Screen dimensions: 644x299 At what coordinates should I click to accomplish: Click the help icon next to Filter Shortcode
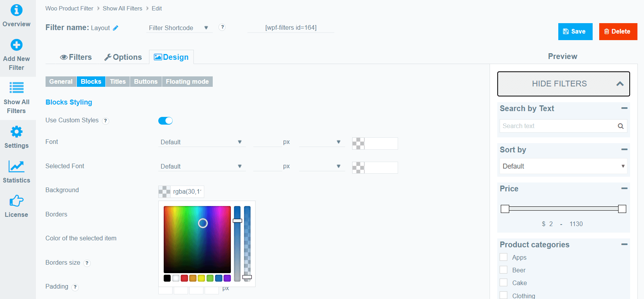(x=222, y=27)
